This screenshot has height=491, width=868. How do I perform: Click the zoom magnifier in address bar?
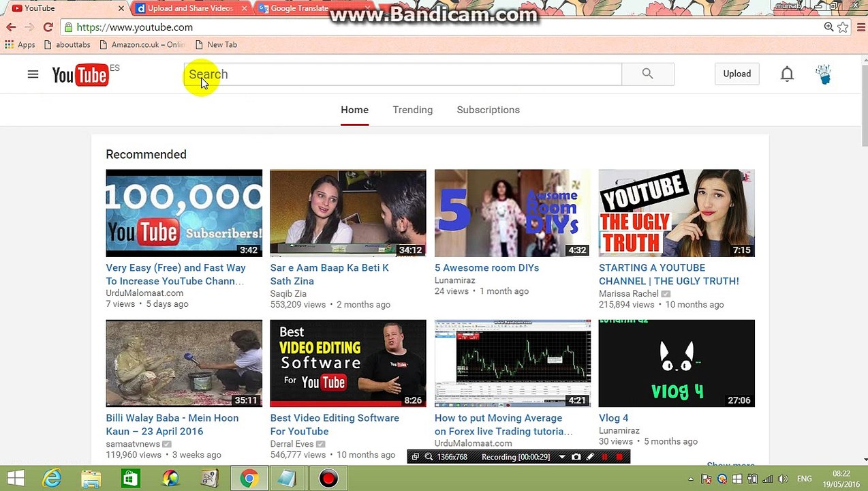(828, 27)
